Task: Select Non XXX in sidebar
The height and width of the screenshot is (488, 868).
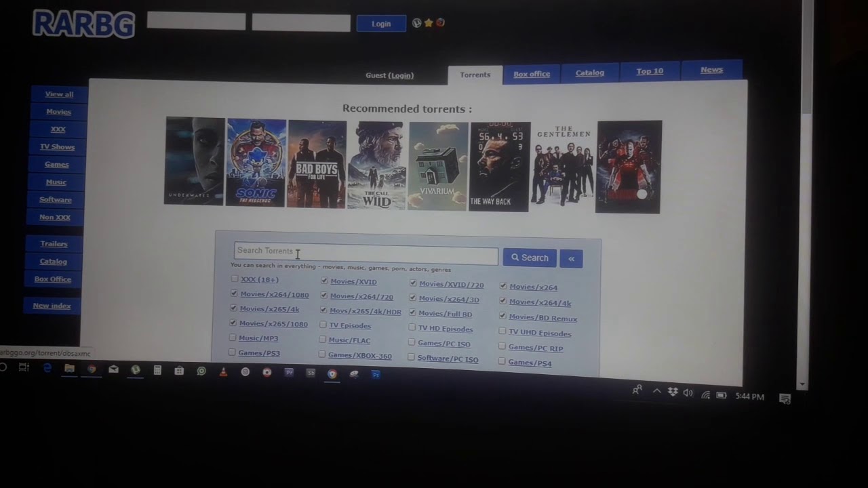Action: pos(55,218)
